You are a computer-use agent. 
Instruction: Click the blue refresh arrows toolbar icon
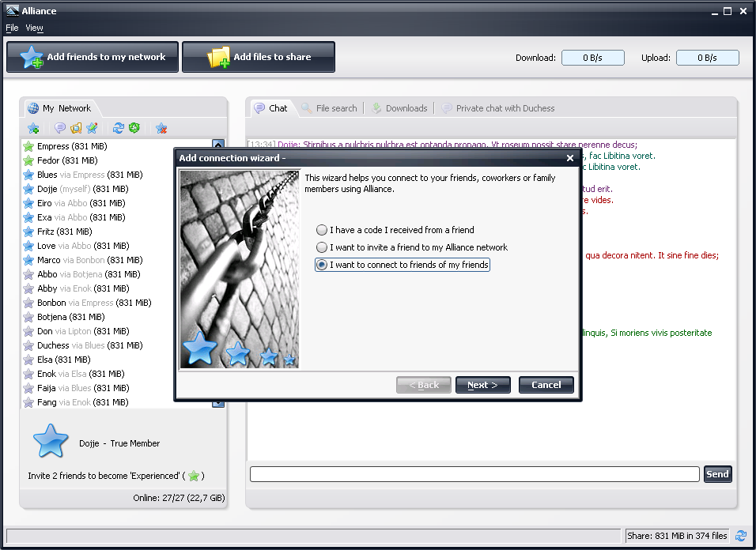[x=118, y=128]
